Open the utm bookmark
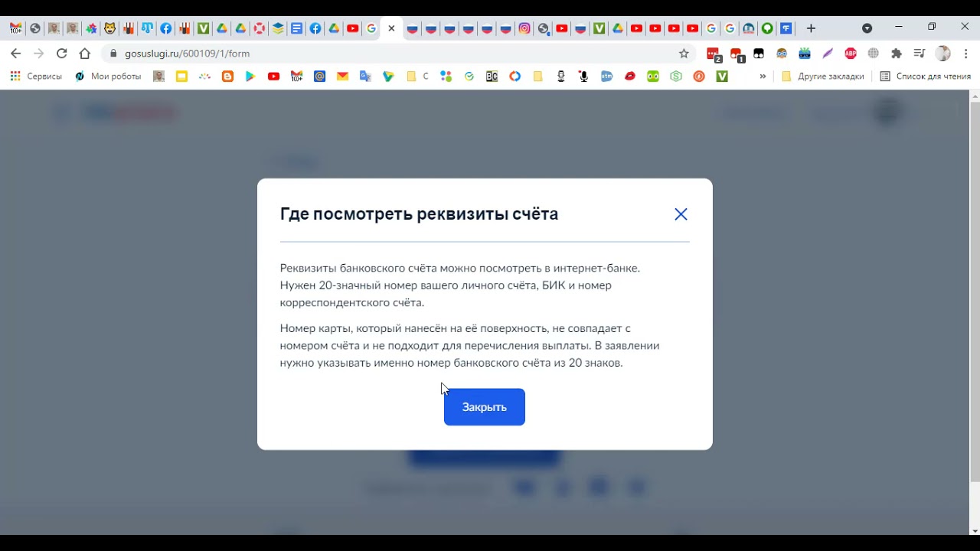980x551 pixels. click(x=607, y=77)
